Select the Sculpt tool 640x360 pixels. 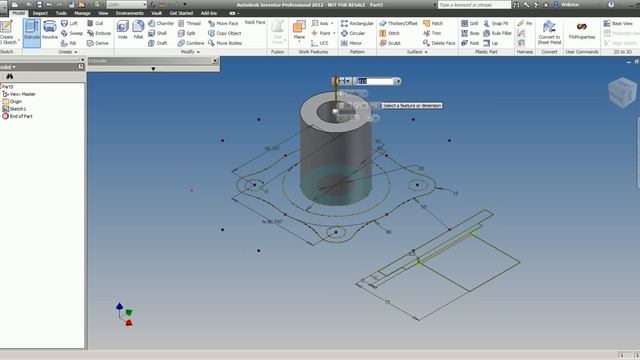point(390,43)
